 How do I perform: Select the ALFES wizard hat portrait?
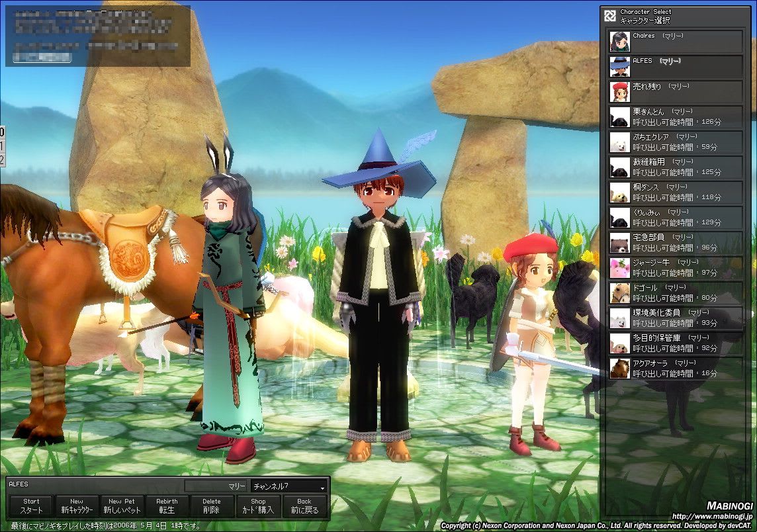click(619, 67)
